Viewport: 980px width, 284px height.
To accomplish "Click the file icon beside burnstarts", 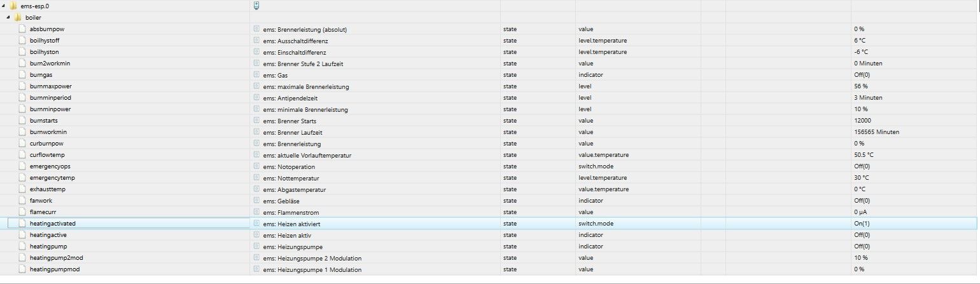I will [x=23, y=120].
